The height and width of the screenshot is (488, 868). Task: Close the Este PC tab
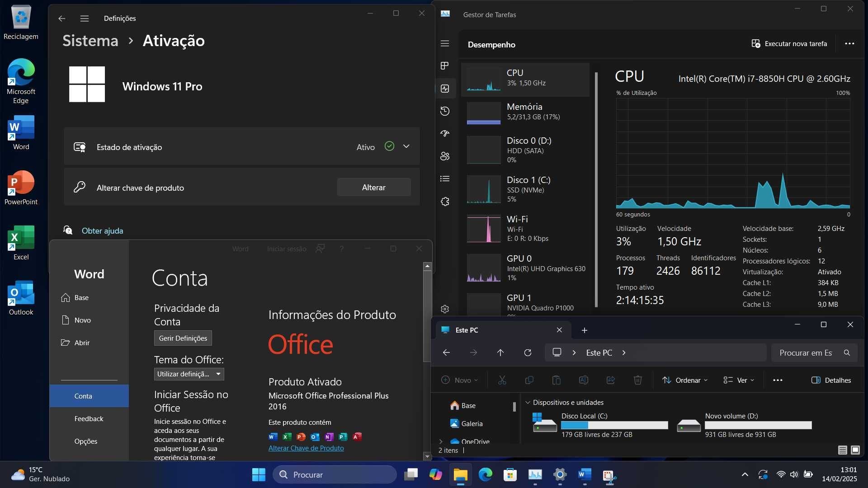pos(559,330)
